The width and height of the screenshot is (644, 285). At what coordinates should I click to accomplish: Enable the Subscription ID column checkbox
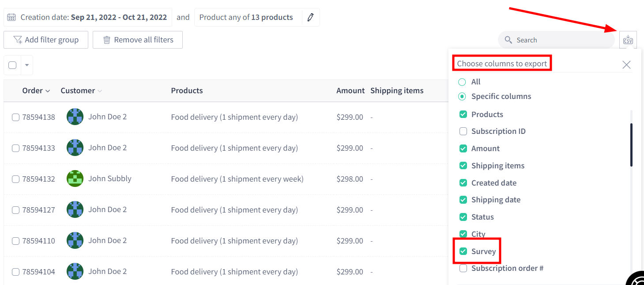click(x=463, y=131)
